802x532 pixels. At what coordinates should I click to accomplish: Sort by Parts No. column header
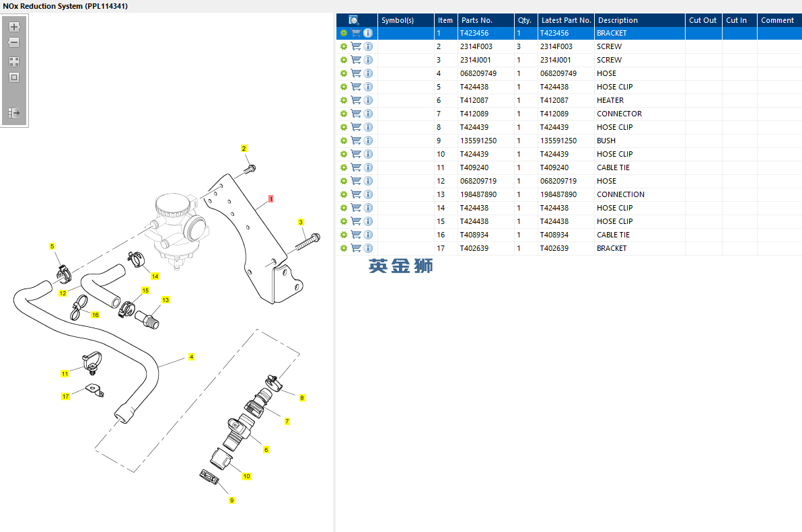[x=485, y=20]
